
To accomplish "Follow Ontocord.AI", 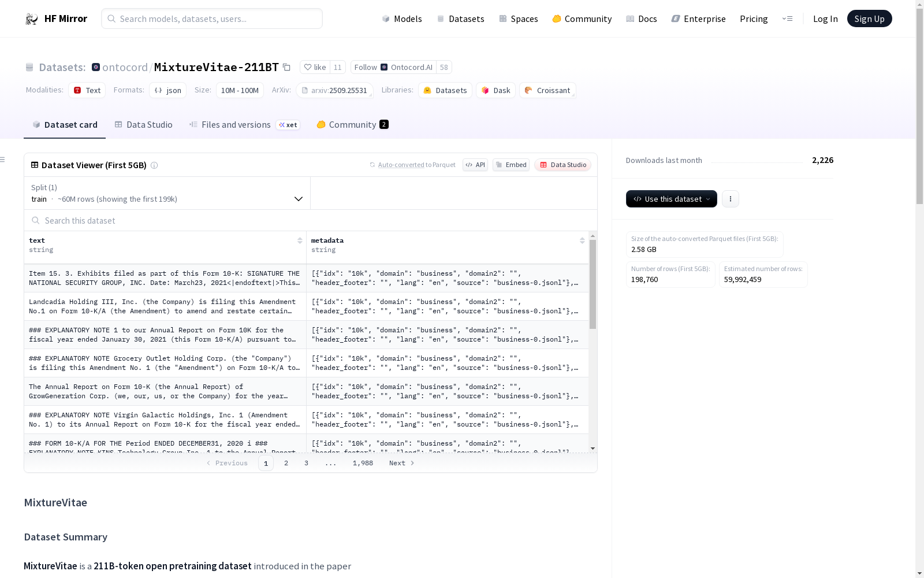I will pyautogui.click(x=393, y=67).
